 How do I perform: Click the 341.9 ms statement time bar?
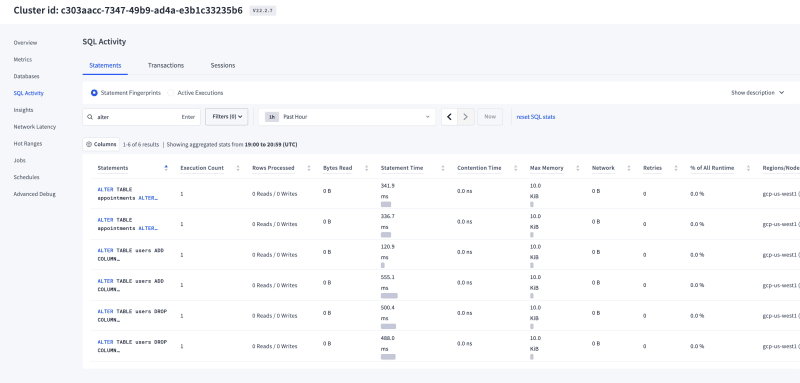(386, 204)
